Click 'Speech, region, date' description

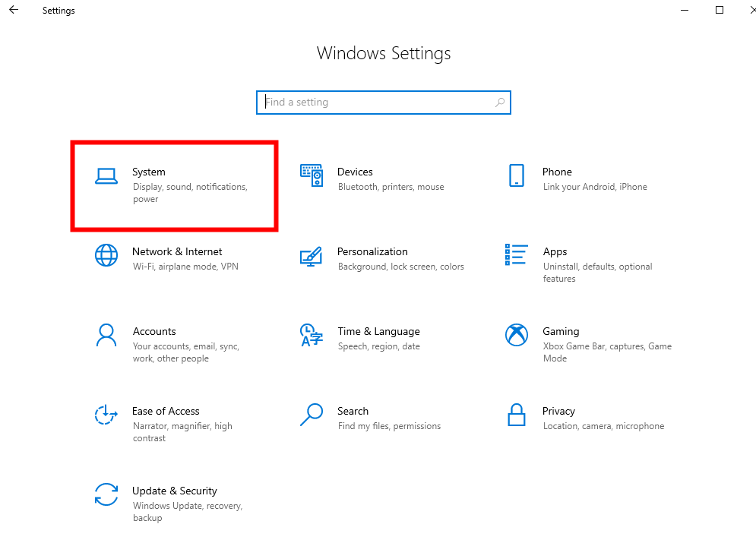pyautogui.click(x=379, y=346)
